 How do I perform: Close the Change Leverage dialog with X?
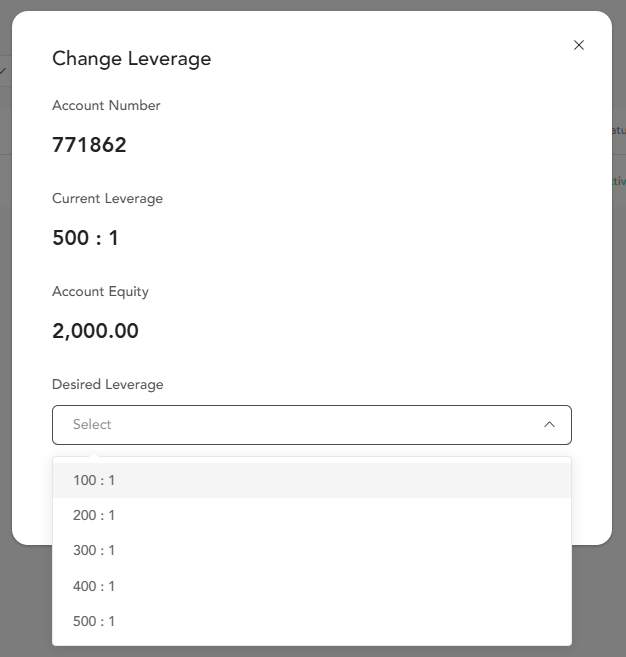(578, 45)
